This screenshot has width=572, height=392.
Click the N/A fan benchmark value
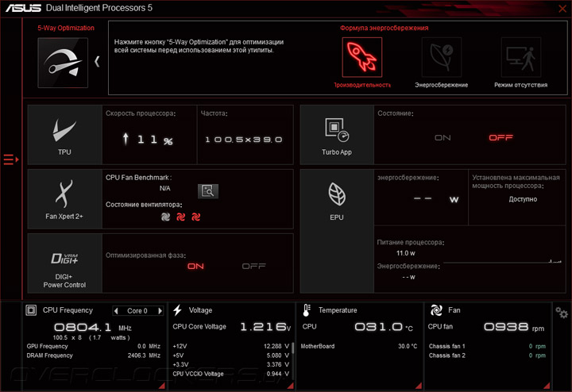165,188
